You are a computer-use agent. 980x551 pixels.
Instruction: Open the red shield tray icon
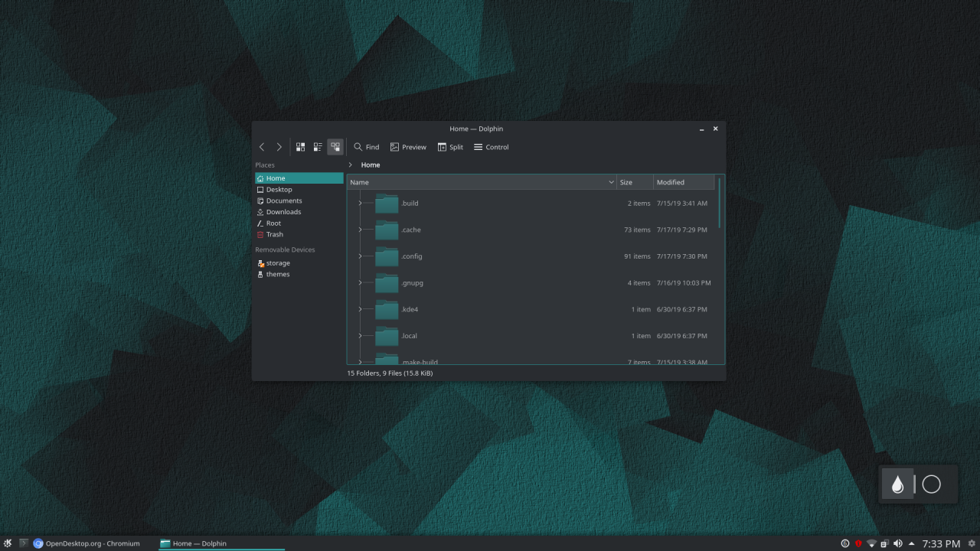click(x=858, y=543)
